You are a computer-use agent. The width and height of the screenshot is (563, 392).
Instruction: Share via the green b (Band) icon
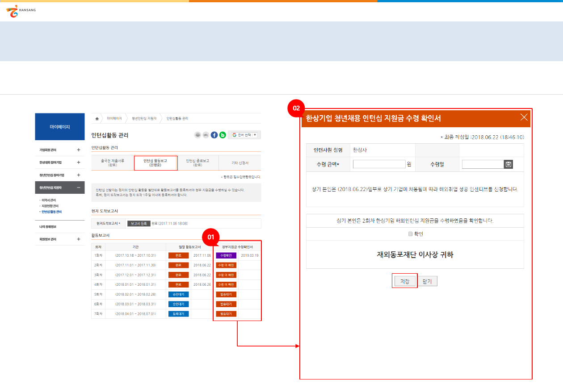[223, 135]
